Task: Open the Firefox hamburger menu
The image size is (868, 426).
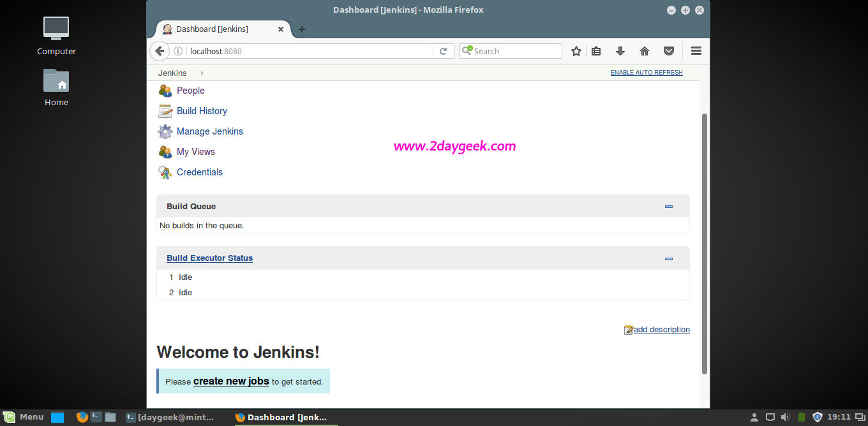Action: point(696,51)
